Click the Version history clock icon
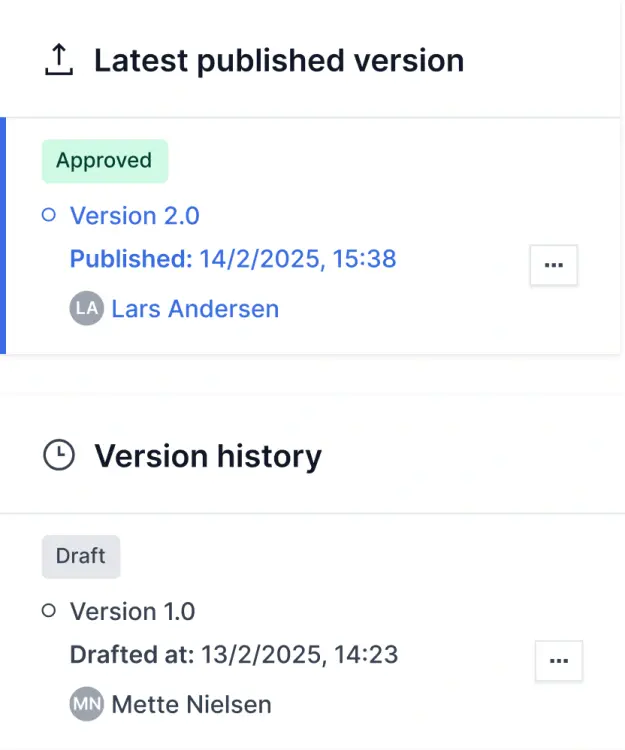This screenshot has height=750, width=625. [60, 456]
